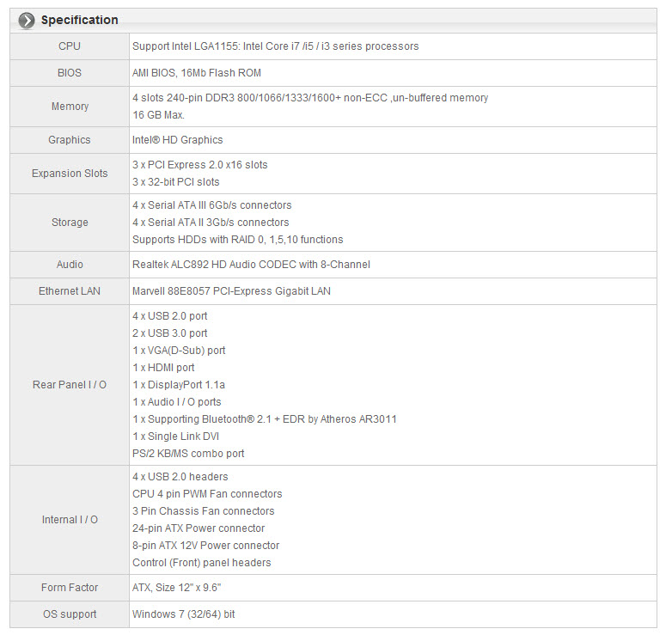Select the DisplayPort 1.1a line
Viewport: 672px width, 635px height.
pyautogui.click(x=179, y=385)
